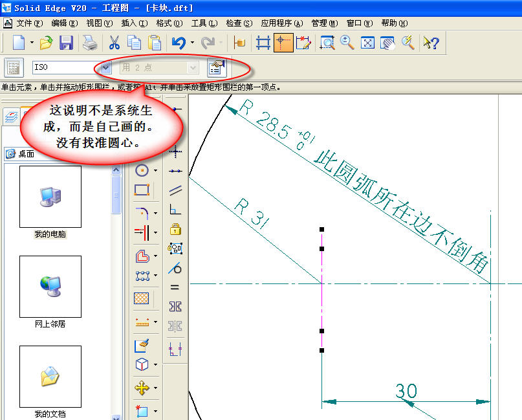
Task: Choose the trim/extend red line tool
Action: click(x=142, y=232)
